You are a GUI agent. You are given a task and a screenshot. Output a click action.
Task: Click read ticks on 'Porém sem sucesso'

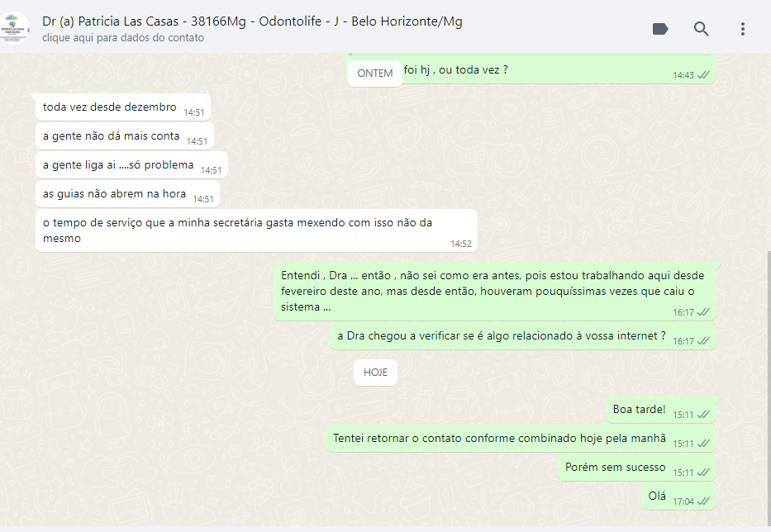pyautogui.click(x=703, y=473)
